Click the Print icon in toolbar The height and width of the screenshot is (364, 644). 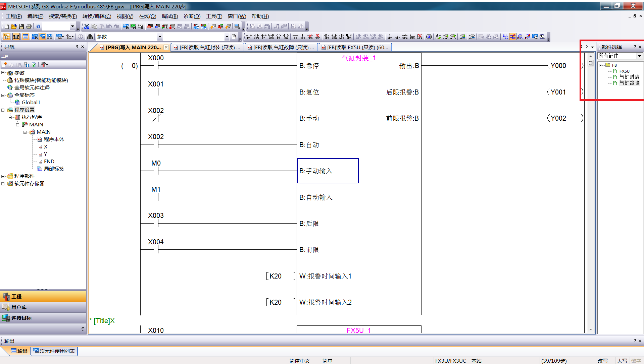click(x=29, y=26)
